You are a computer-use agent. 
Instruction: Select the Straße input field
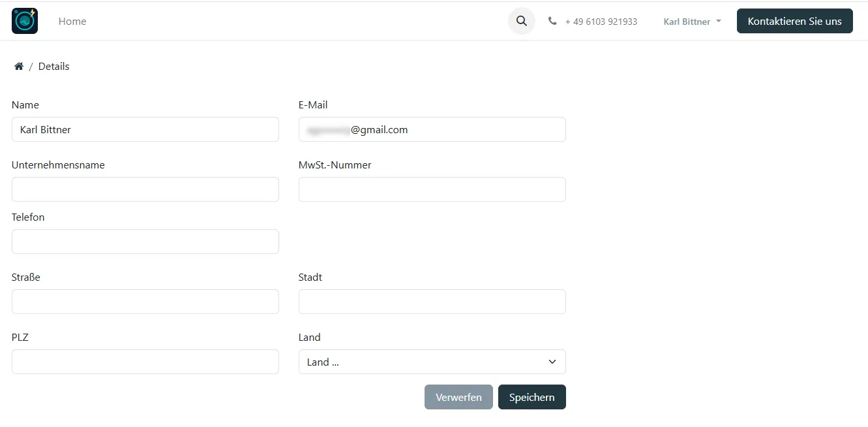point(145,302)
